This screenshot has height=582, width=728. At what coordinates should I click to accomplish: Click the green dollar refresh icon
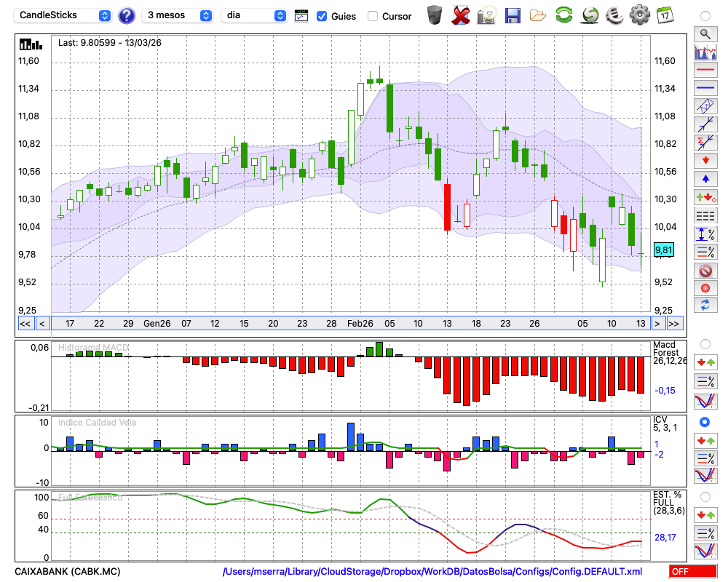[x=590, y=15]
